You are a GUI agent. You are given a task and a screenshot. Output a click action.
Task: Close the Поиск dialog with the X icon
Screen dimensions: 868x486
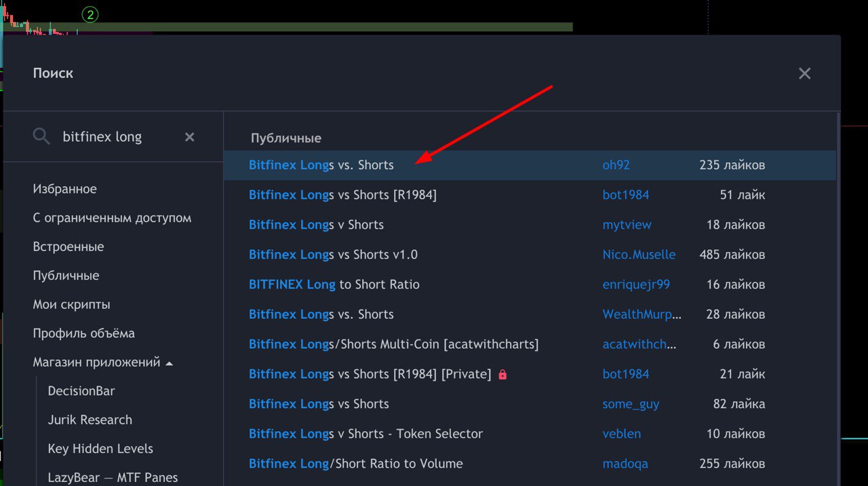pos(804,73)
